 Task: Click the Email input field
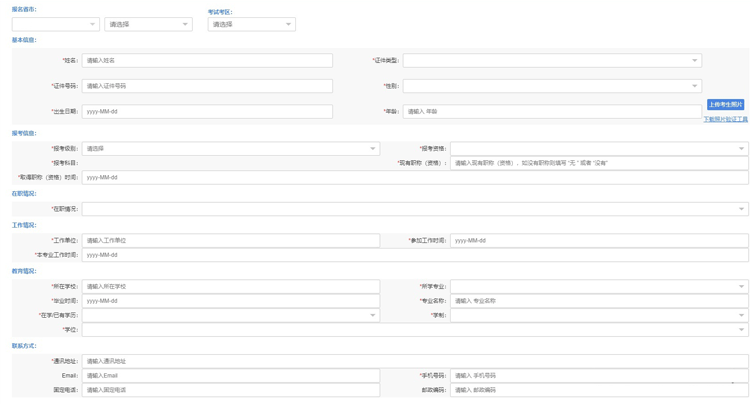pos(230,376)
